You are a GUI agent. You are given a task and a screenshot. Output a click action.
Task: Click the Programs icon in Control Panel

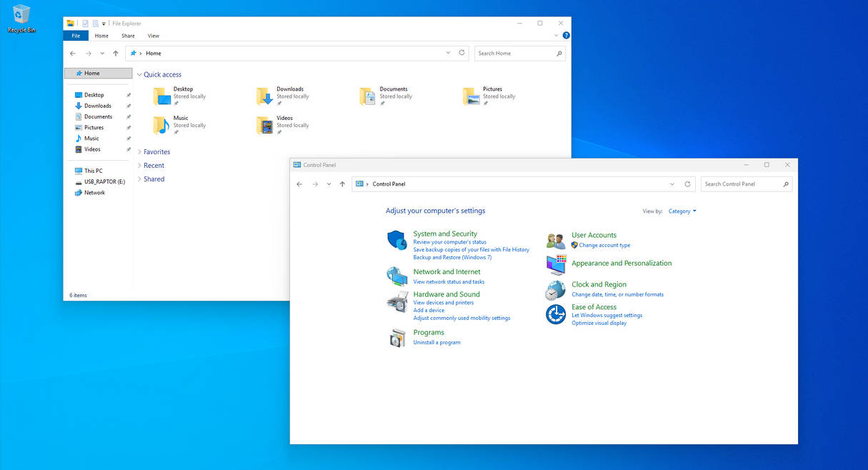click(x=397, y=339)
